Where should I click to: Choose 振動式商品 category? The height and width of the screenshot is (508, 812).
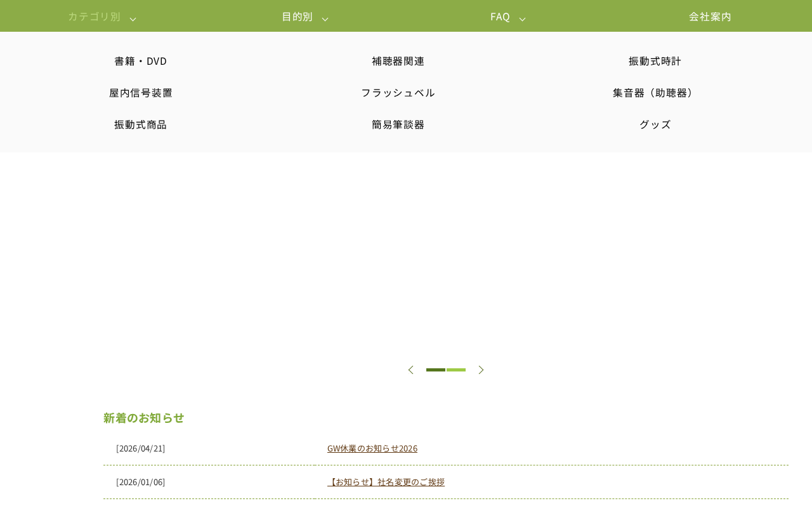point(141,124)
